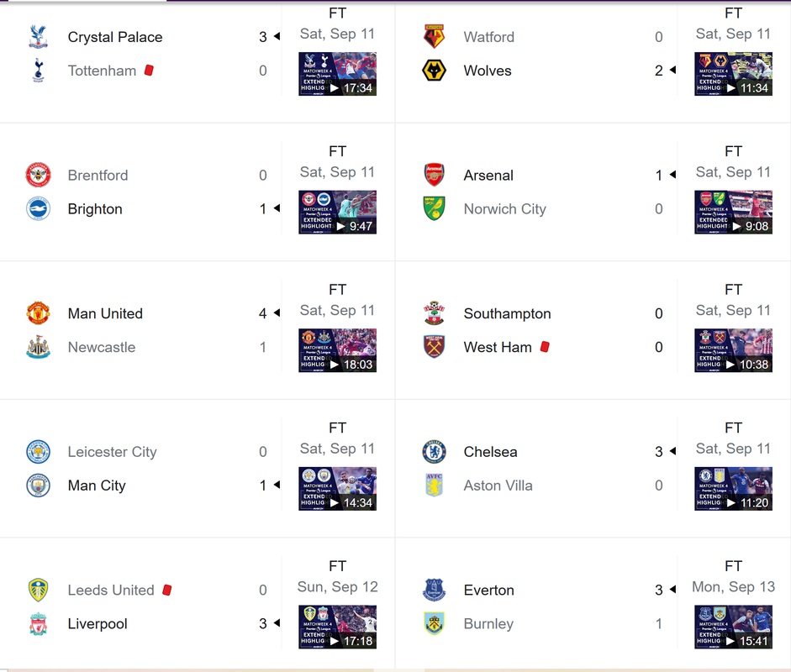Click West Ham's red card indicator

pyautogui.click(x=545, y=346)
